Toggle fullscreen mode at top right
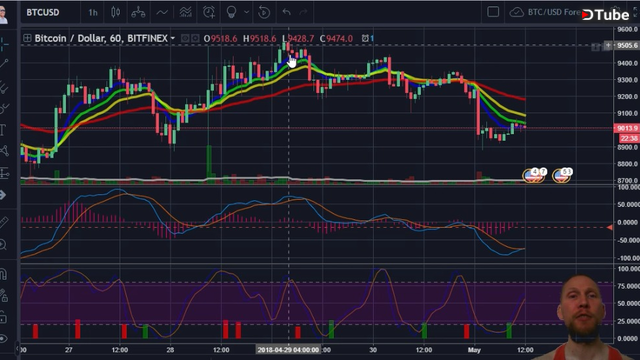 [x=636, y=11]
